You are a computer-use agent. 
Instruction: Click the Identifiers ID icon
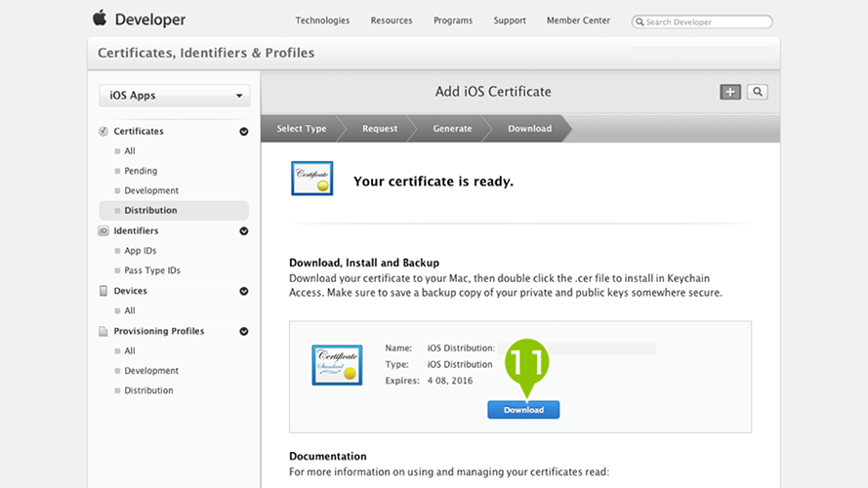(103, 230)
